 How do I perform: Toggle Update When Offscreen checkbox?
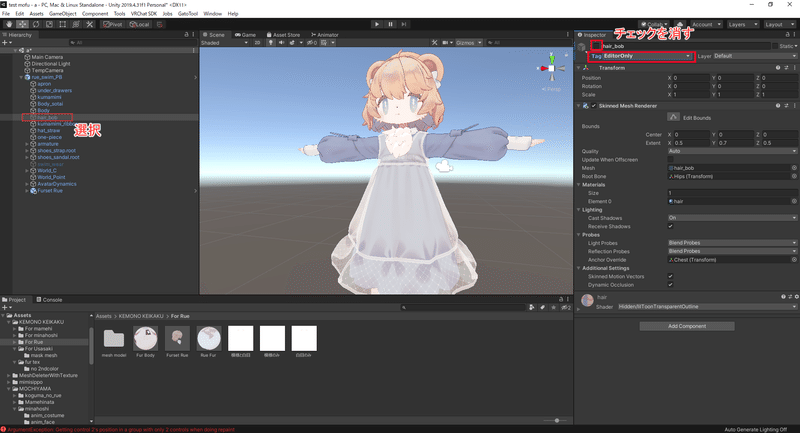click(x=670, y=160)
